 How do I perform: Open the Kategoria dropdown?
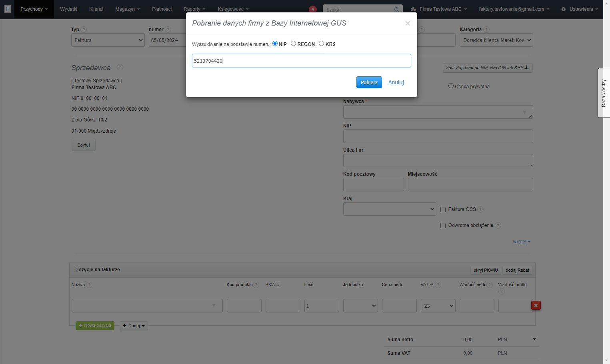point(496,40)
